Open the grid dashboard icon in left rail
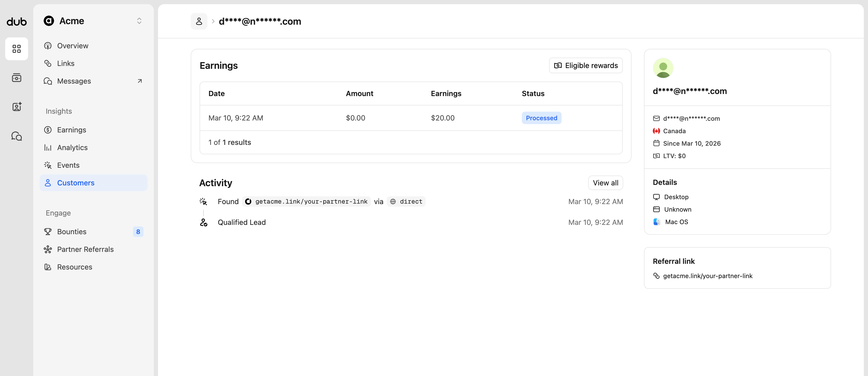Screen dimensions: 868x376 point(17,49)
